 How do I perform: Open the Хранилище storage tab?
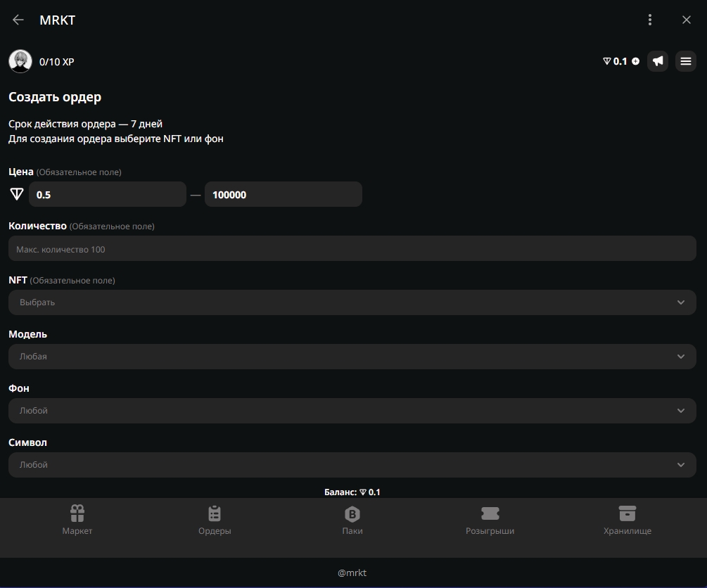[627, 520]
